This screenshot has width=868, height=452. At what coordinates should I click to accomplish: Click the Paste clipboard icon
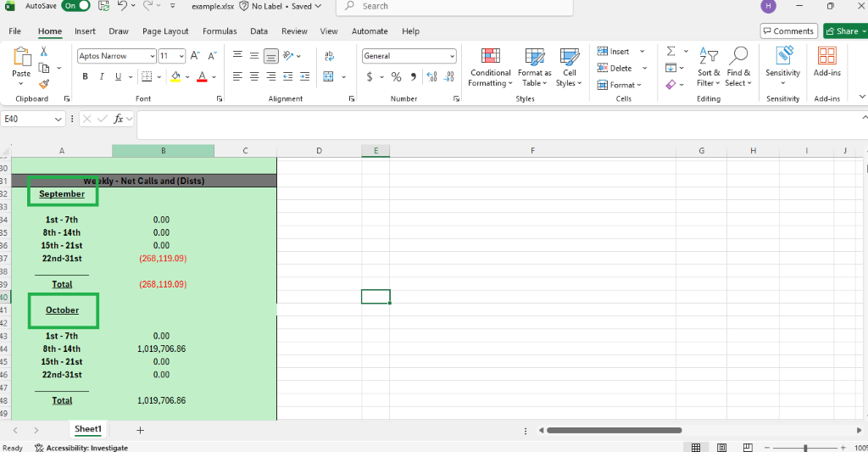click(x=21, y=57)
